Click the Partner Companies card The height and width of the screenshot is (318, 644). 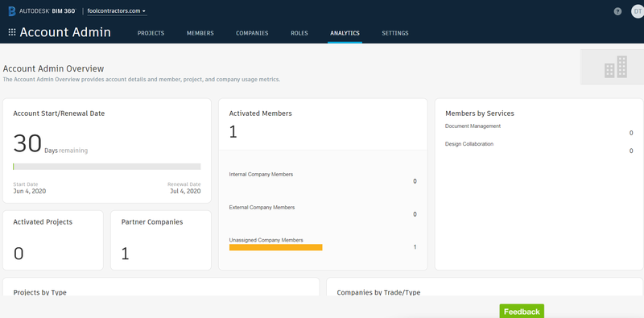pyautogui.click(x=161, y=241)
